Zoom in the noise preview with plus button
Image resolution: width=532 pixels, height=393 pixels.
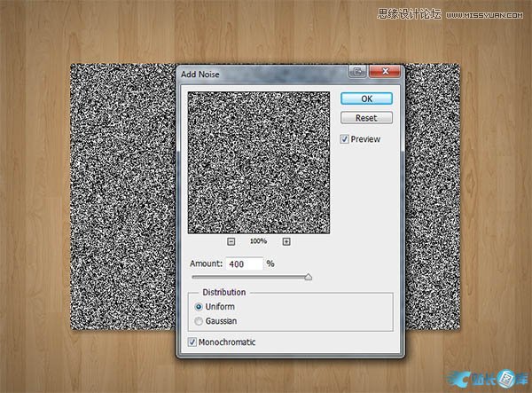286,241
